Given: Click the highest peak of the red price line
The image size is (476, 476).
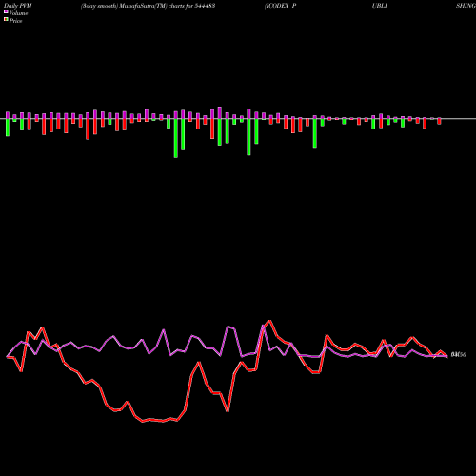Looking at the screenshot, I should pos(269,321).
